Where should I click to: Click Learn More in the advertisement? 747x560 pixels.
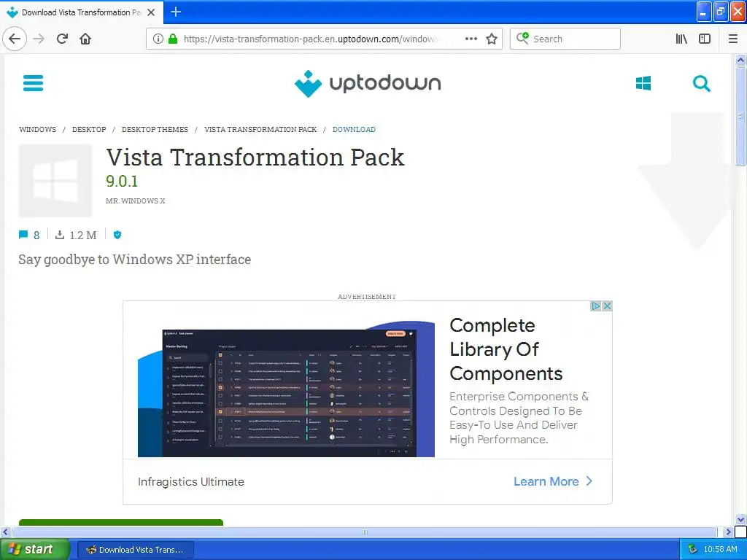(553, 481)
